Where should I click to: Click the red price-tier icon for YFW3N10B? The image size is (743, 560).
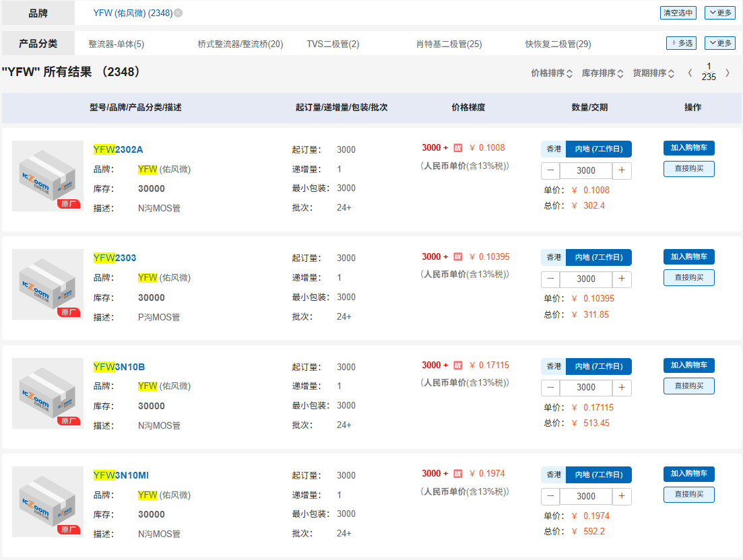(458, 365)
